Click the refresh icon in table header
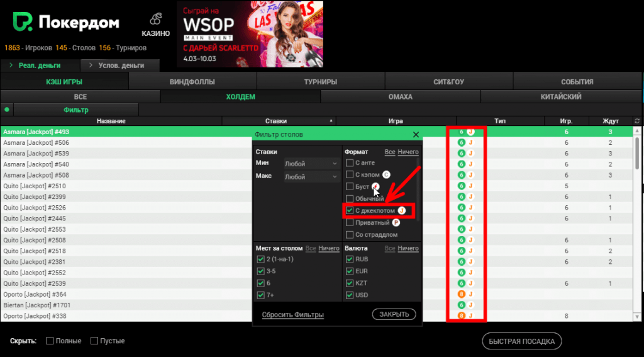The width and height of the screenshot is (644, 357). [638, 121]
